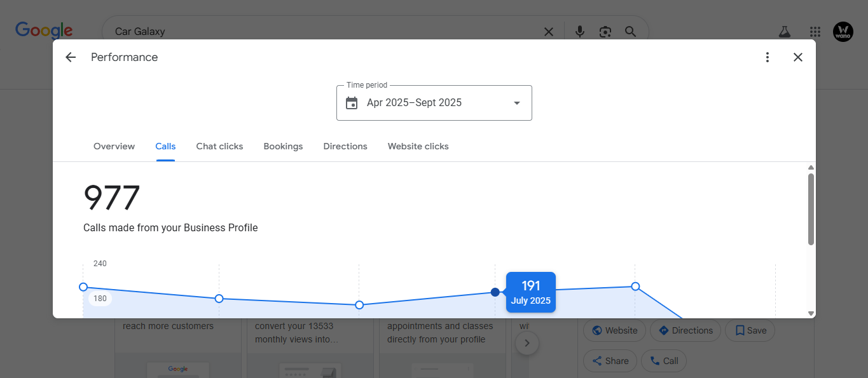Open the Google account avatar
This screenshot has height=378, width=868.
click(x=843, y=32)
